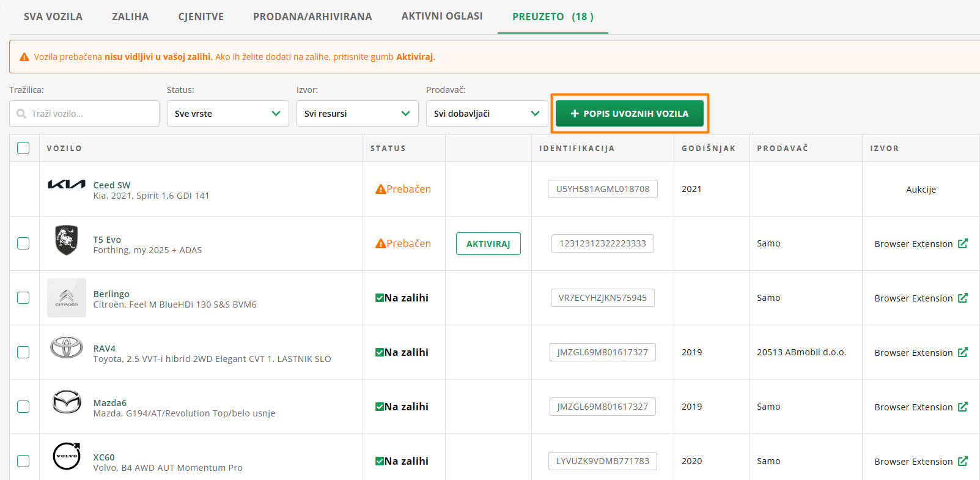This screenshot has height=480, width=980.
Task: Open external link icon for T5 Evo
Action: (x=962, y=243)
